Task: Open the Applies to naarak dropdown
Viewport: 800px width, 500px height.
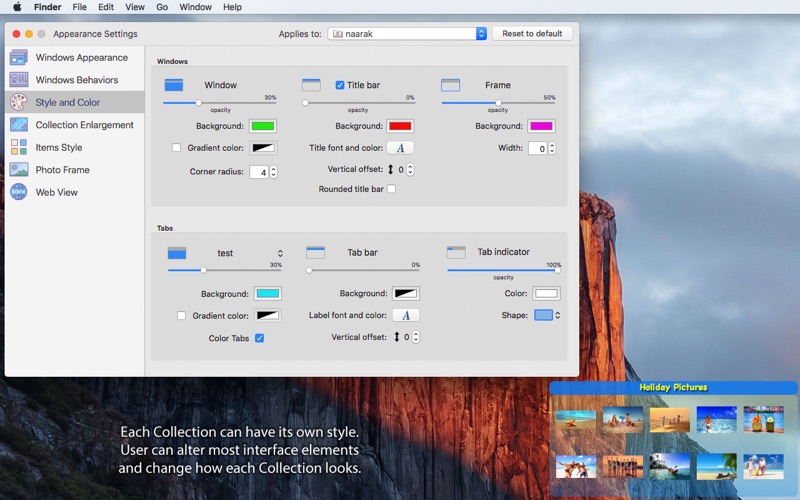Action: (407, 34)
